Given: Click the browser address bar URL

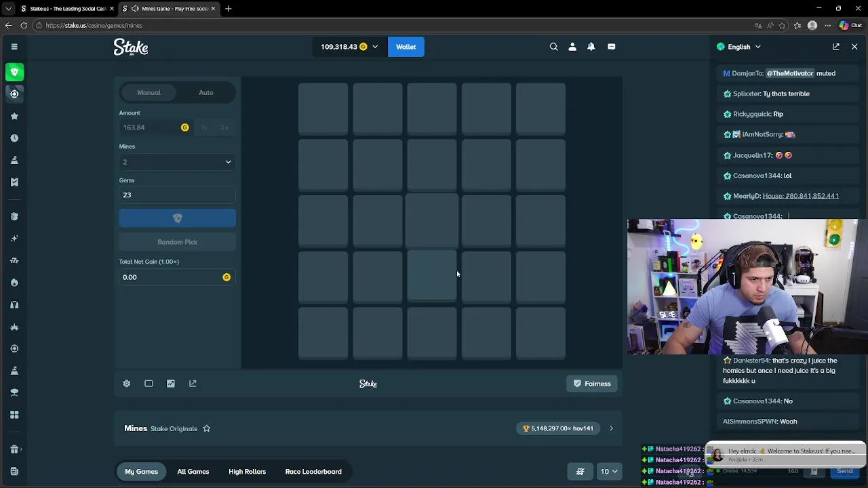Looking at the screenshot, I should tap(94, 26).
